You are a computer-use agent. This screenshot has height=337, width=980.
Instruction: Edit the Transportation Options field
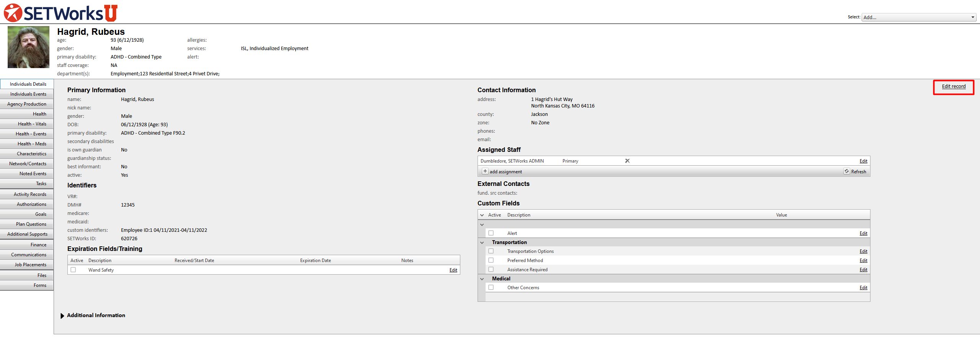(x=863, y=251)
